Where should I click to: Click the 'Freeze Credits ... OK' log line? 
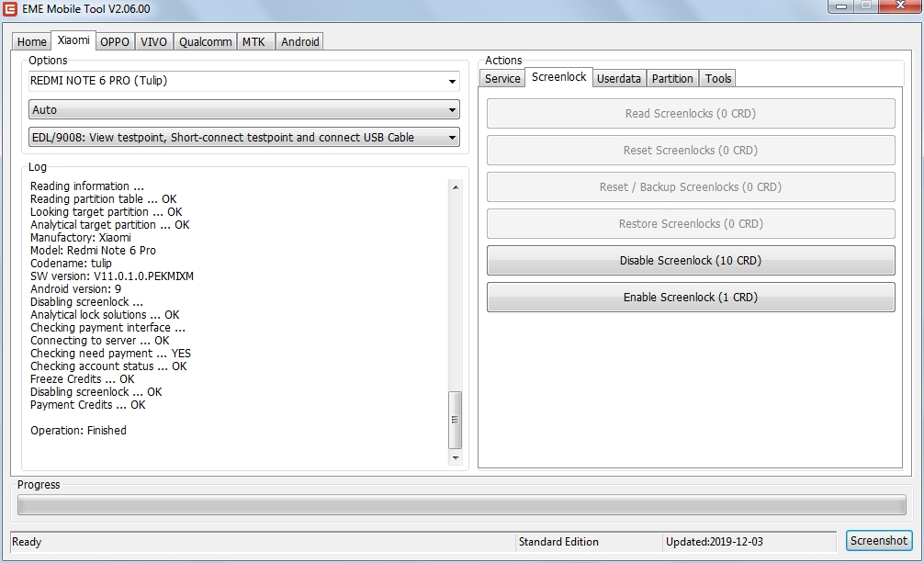[83, 379]
